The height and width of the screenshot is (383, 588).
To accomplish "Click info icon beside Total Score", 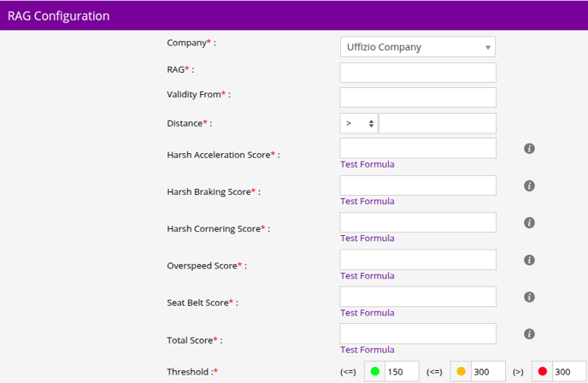I will [529, 334].
